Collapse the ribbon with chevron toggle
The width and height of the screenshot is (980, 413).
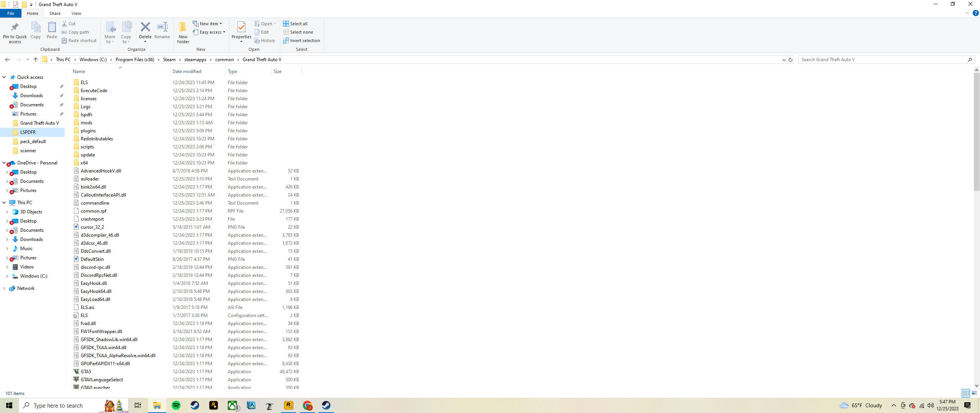[x=967, y=13]
